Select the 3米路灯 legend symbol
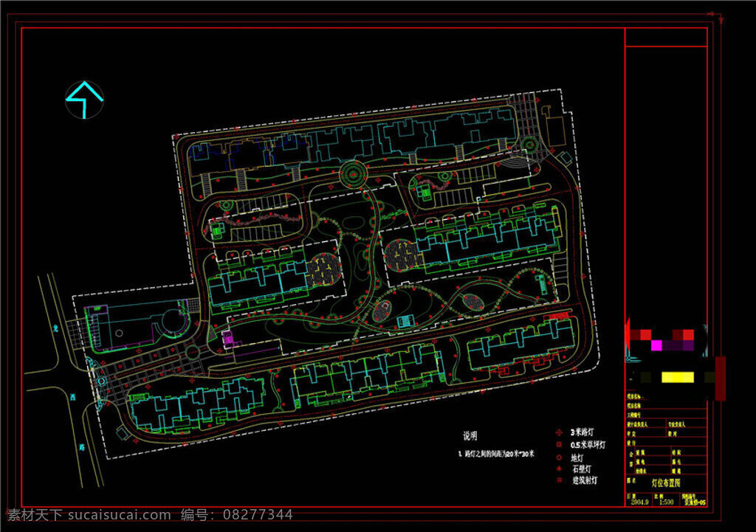 coord(559,432)
